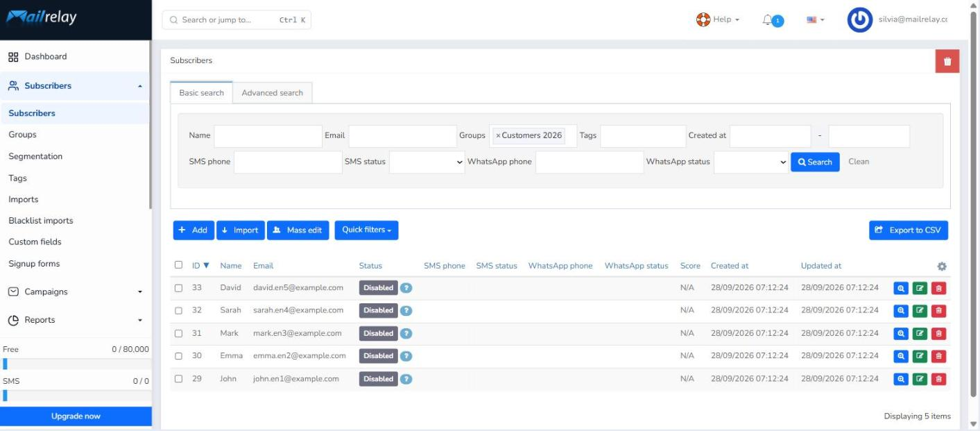Click Export to CSV
The image size is (980, 431).
point(909,230)
